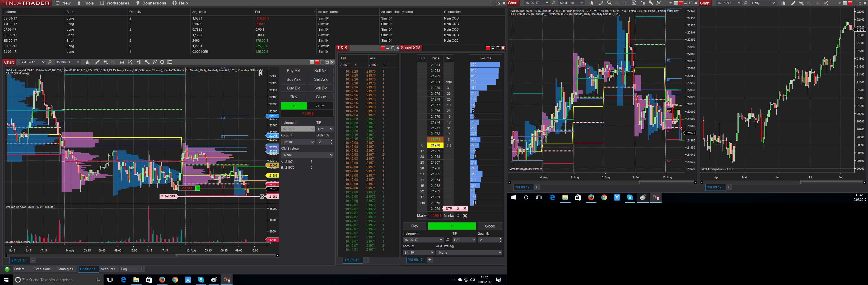Open bar type settings in Daily chart toolbar

click(x=783, y=3)
